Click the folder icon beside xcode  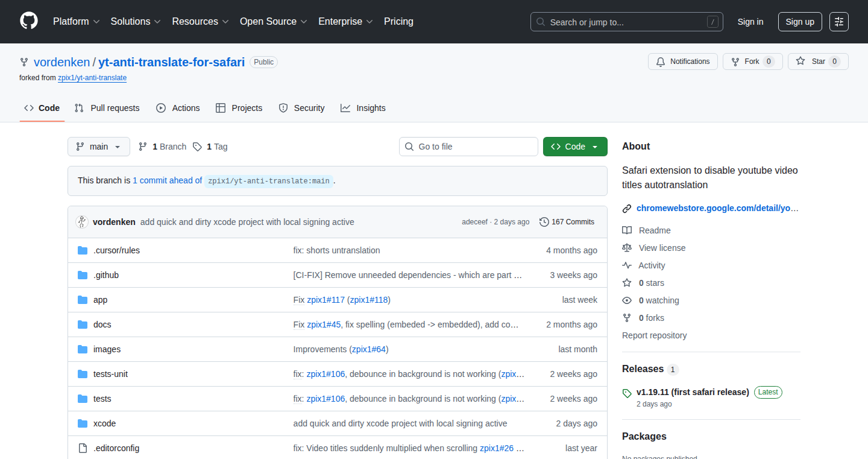click(x=83, y=423)
